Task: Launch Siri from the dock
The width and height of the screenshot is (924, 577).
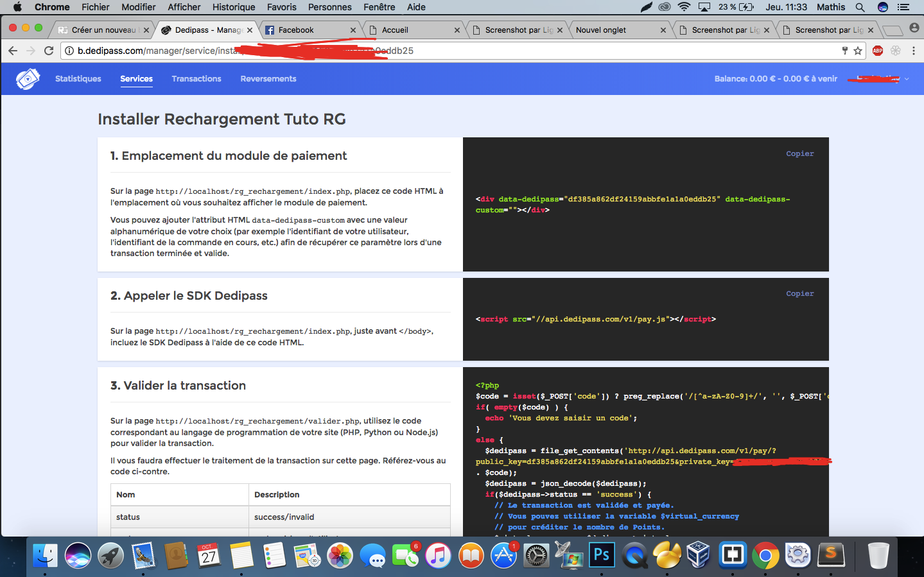Action: pyautogui.click(x=78, y=555)
